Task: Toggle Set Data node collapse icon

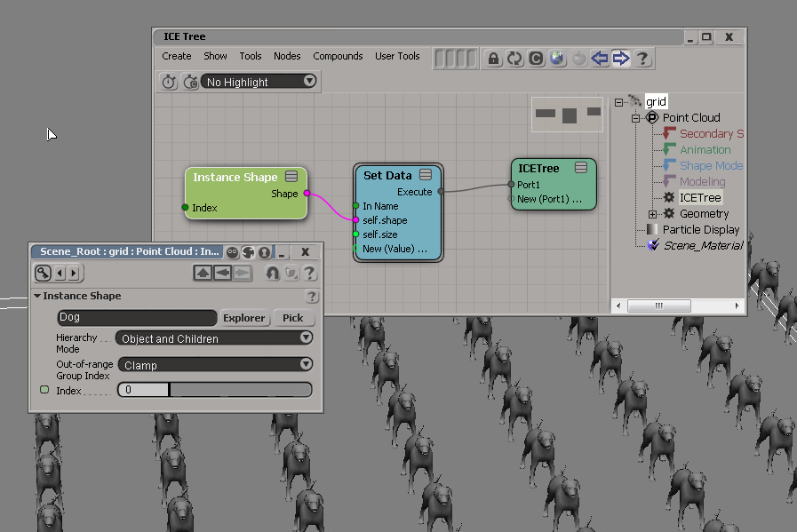Action: coord(426,175)
